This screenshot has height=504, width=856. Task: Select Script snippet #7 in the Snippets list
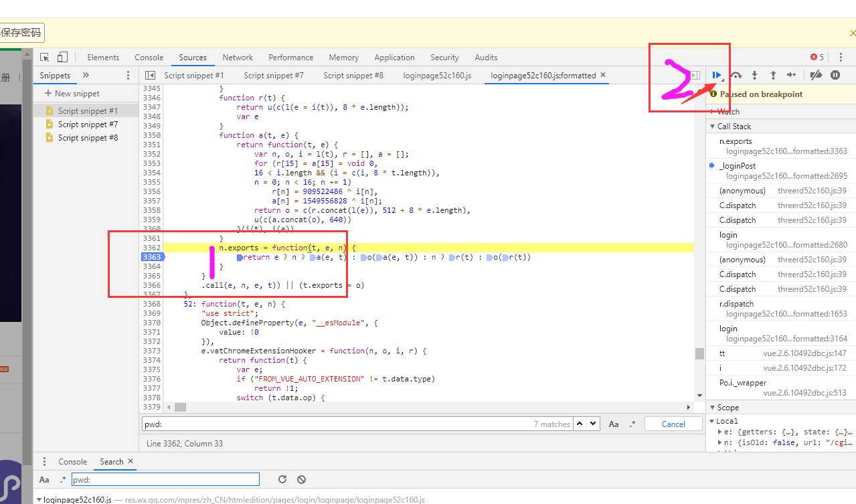point(86,124)
